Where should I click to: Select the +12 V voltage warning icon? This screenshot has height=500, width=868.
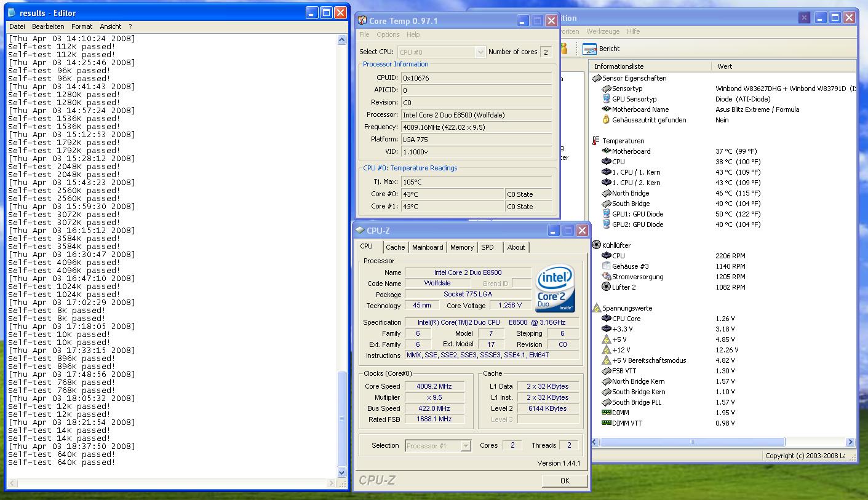(x=607, y=350)
